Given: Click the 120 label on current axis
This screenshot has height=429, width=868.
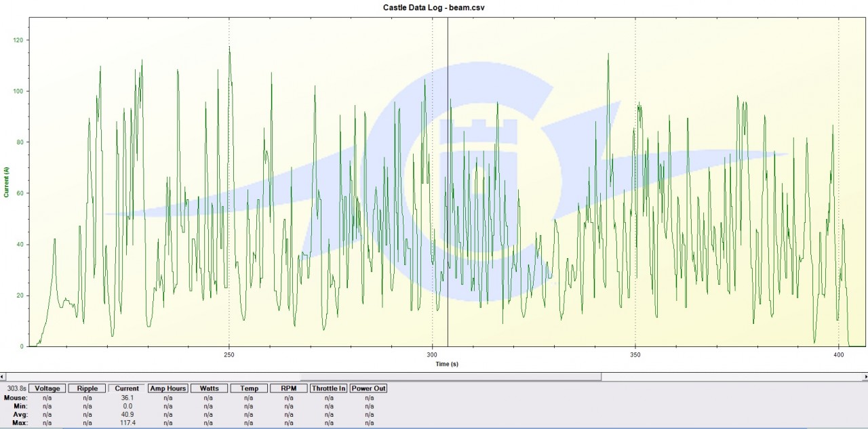Looking at the screenshot, I should click(18, 40).
